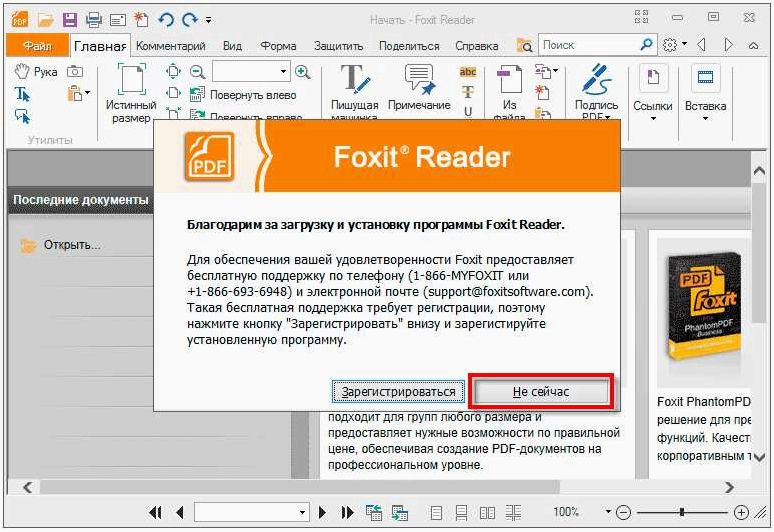Click Открыть... in recent documents
774x532 pixels.
click(72, 245)
